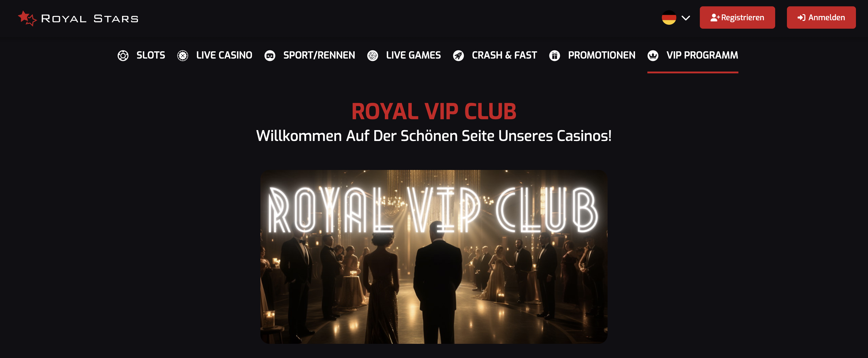The height and width of the screenshot is (358, 868).
Task: Click the German flag language icon
Action: point(669,18)
